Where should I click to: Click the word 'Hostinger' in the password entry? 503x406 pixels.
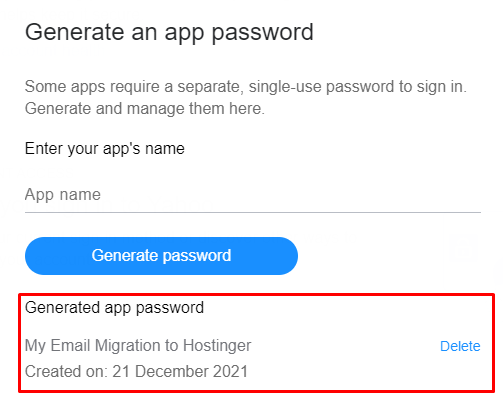tap(217, 346)
